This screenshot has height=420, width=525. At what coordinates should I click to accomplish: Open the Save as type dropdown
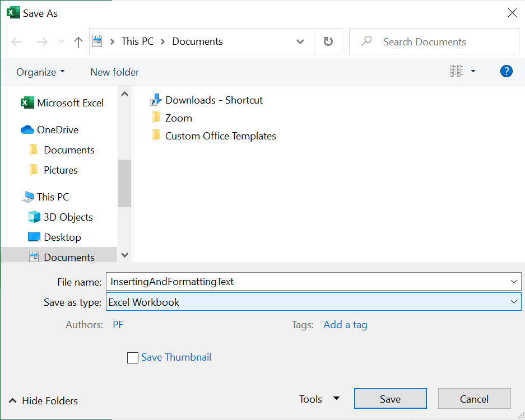(x=314, y=302)
